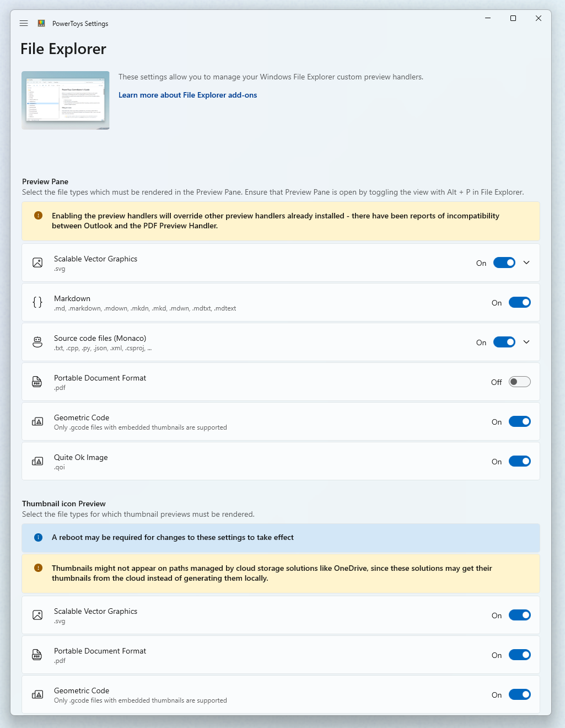Image resolution: width=565 pixels, height=728 pixels.
Task: Disable the Markdown preview handler
Action: coord(519,302)
